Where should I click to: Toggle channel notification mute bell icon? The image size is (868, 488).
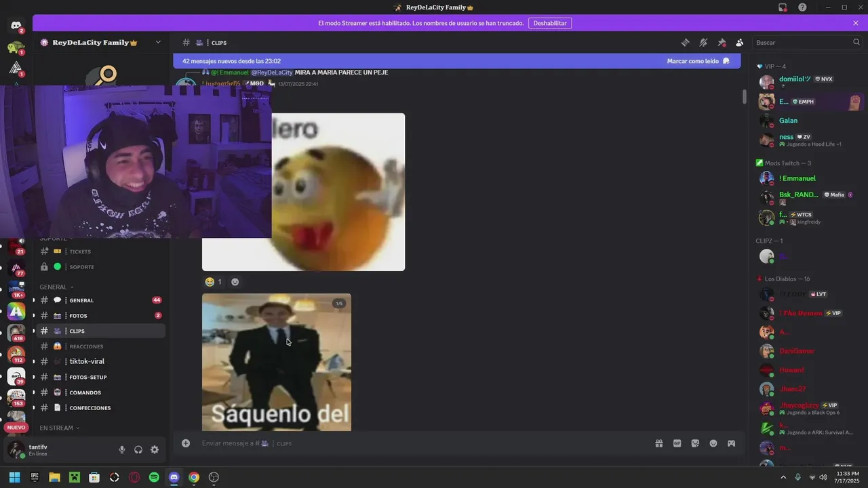[x=703, y=42]
